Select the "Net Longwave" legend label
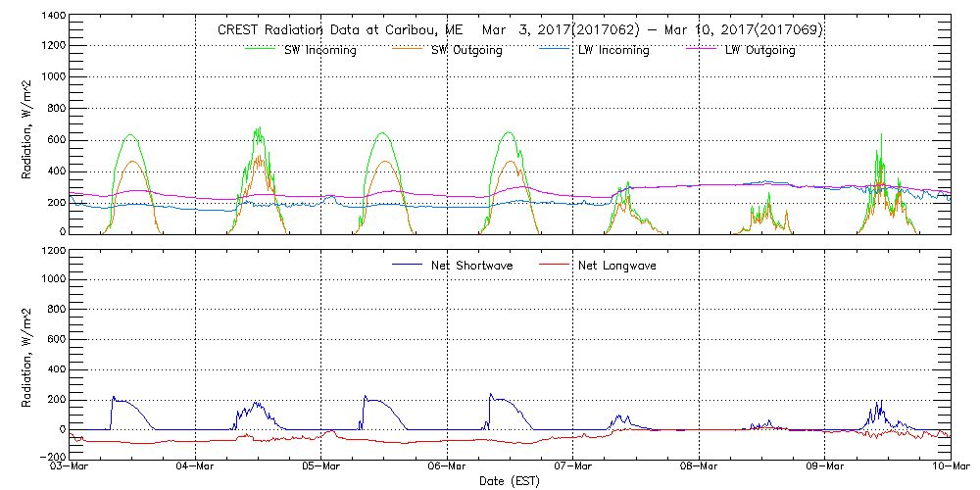Viewport: 980px width, 490px height. pyautogui.click(x=620, y=266)
